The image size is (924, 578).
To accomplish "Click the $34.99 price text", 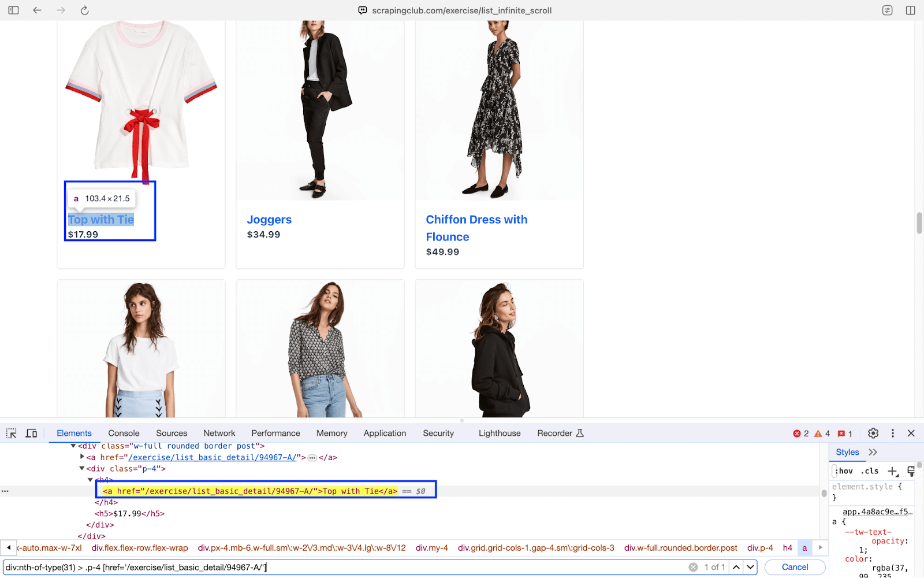I will coord(263,235).
